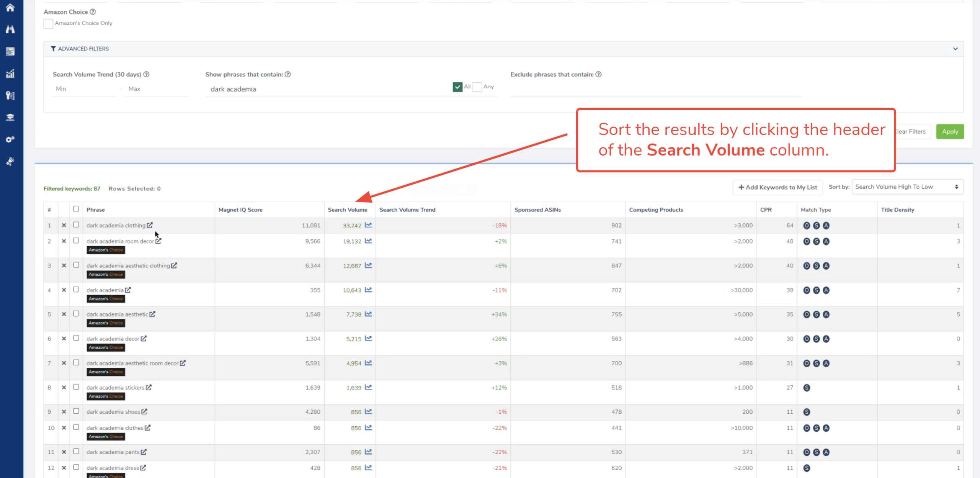
Task: Sort by the Search Volume column header
Action: click(347, 210)
